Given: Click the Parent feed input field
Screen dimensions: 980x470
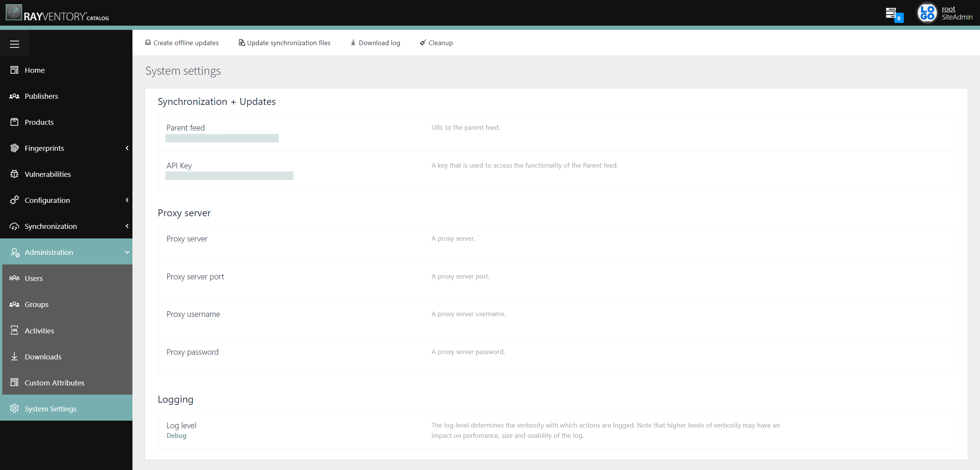Looking at the screenshot, I should pyautogui.click(x=222, y=138).
